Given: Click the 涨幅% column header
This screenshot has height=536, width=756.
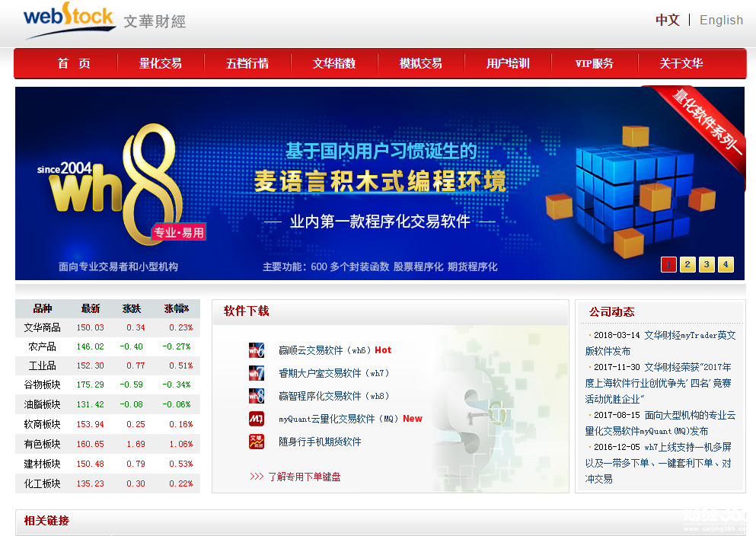Looking at the screenshot, I should (x=177, y=308).
